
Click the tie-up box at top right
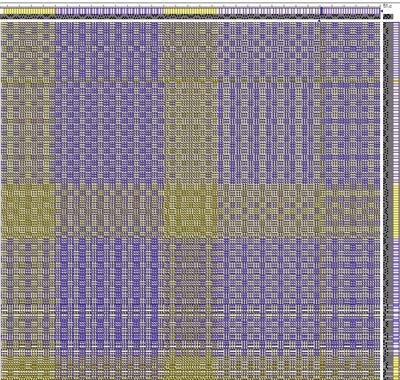[387, 17]
